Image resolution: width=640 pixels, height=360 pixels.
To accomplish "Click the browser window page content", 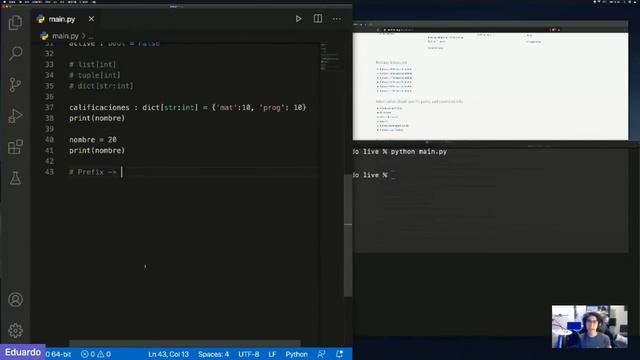I will tap(490, 86).
